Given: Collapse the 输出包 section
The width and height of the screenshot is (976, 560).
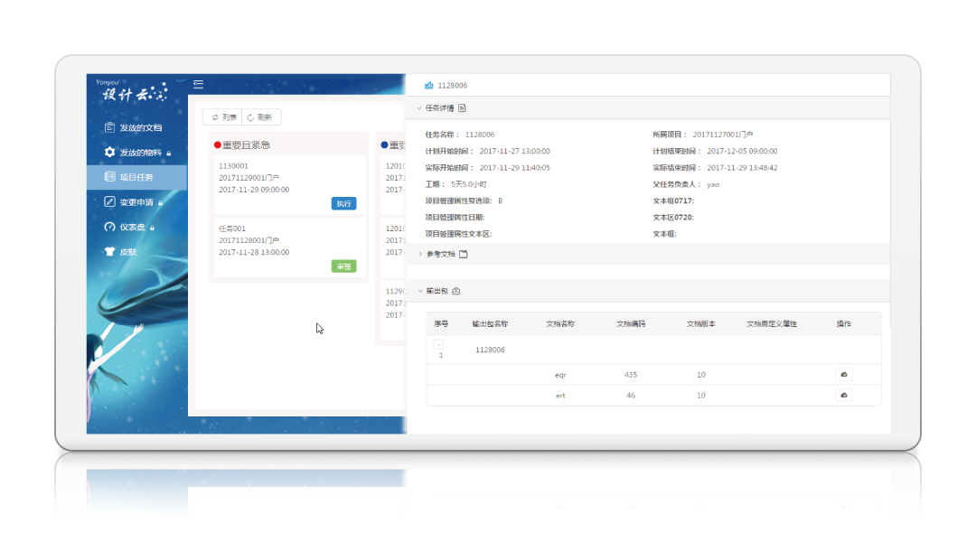Looking at the screenshot, I should 419,292.
